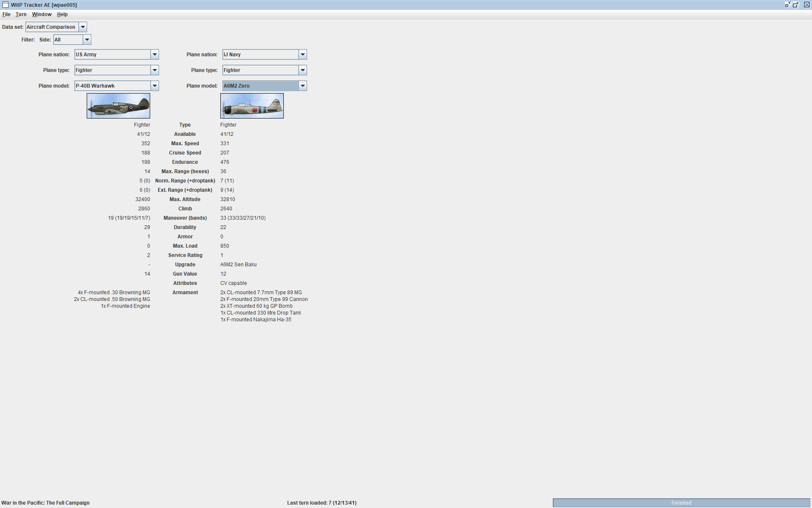Open the Help menu
The width and height of the screenshot is (812, 508).
[x=62, y=14]
